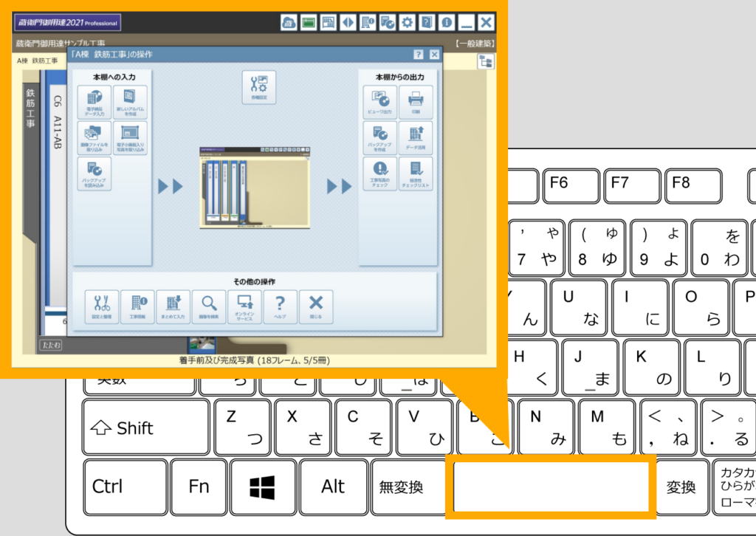The width and height of the screenshot is (756, 536).
Task: Open the gear settings icon in title bar
Action: [407, 23]
